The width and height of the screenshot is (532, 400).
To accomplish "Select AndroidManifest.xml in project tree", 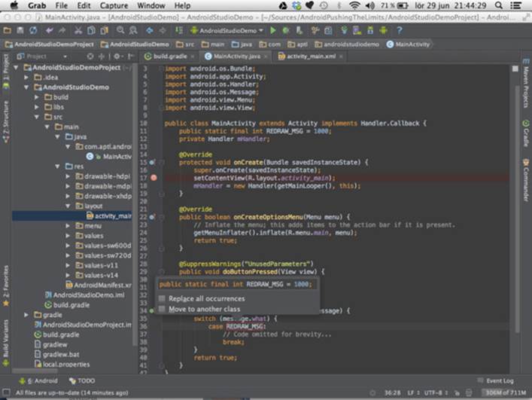I will [x=99, y=285].
